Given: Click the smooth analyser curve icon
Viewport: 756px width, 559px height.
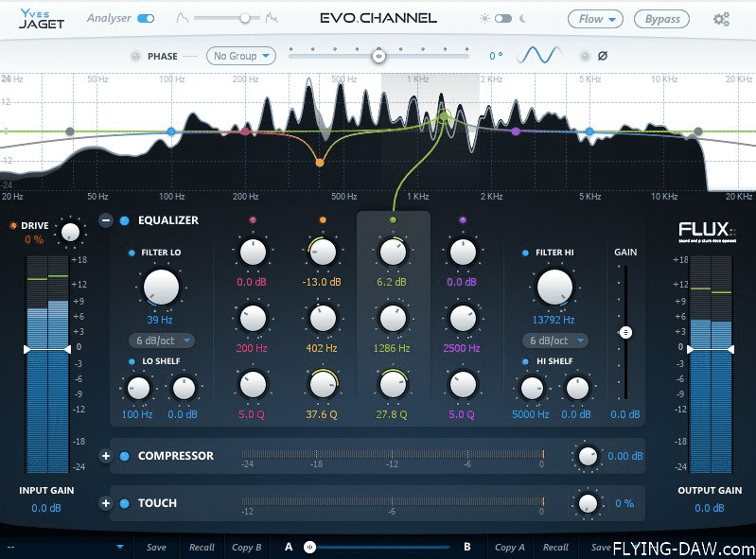Looking at the screenshot, I should (183, 18).
